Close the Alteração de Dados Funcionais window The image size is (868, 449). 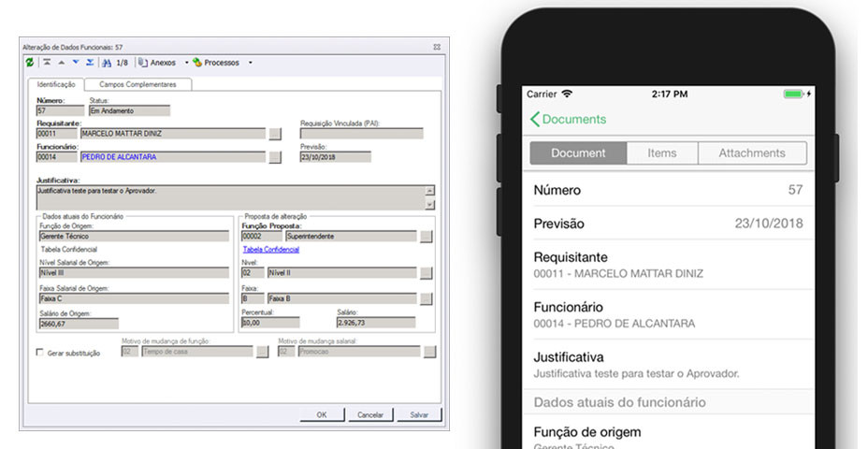pos(437,47)
